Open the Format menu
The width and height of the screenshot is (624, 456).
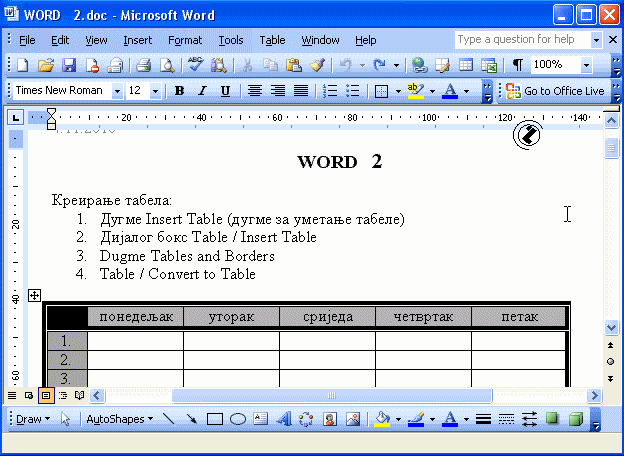pos(185,40)
